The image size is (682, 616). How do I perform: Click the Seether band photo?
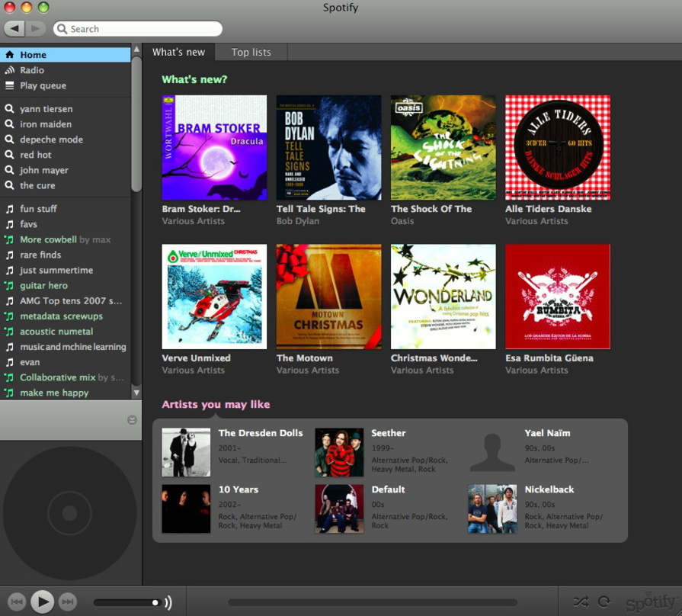[x=339, y=452]
